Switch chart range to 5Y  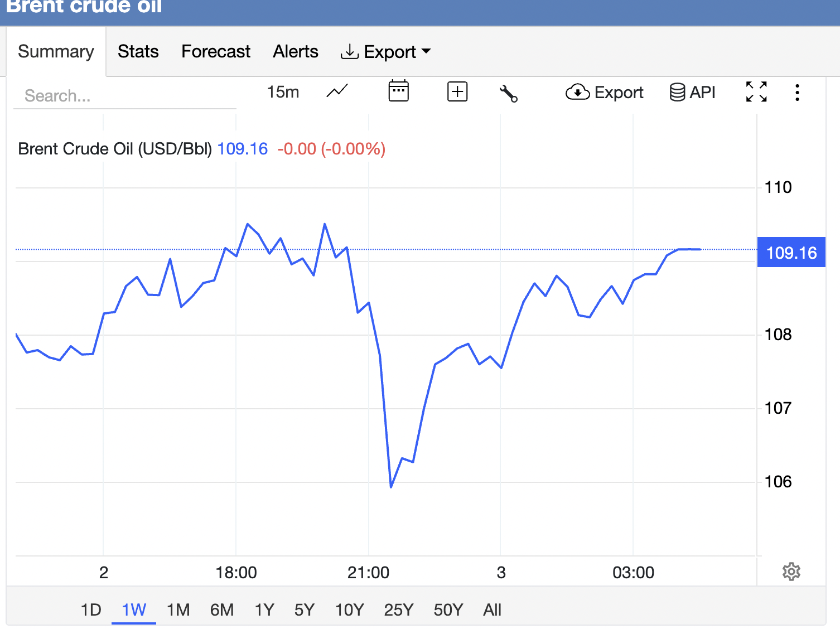(305, 609)
